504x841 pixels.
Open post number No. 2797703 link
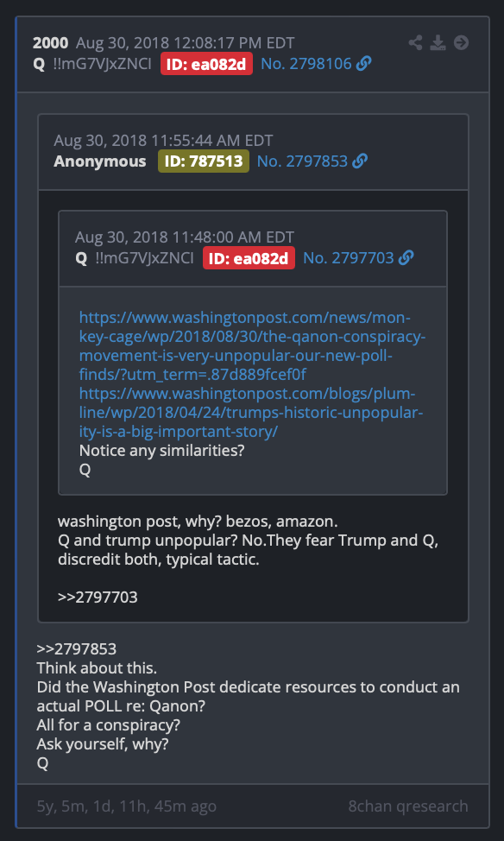[349, 258]
